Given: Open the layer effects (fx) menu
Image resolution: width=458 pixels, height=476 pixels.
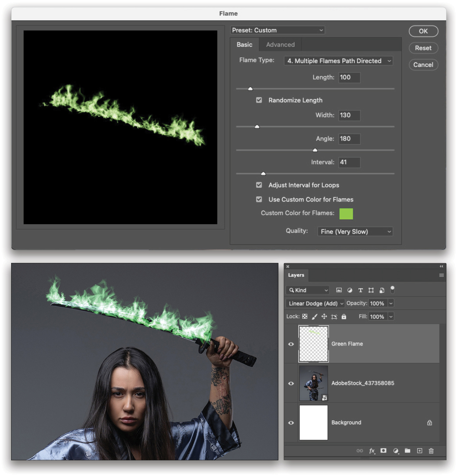Looking at the screenshot, I should (x=372, y=451).
